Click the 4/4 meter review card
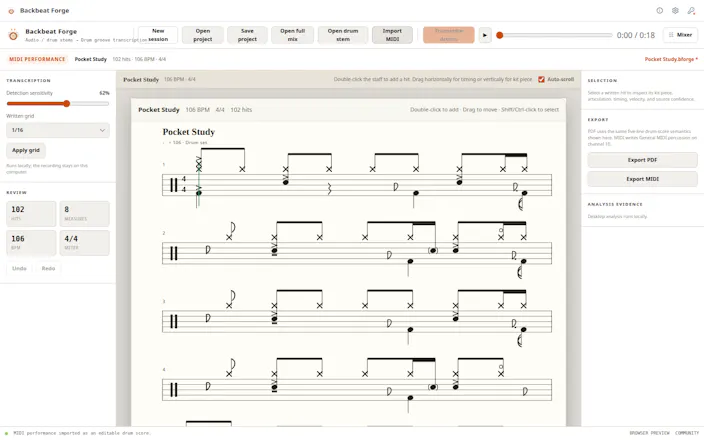This screenshot has height=440, width=704. pyautogui.click(x=84, y=243)
